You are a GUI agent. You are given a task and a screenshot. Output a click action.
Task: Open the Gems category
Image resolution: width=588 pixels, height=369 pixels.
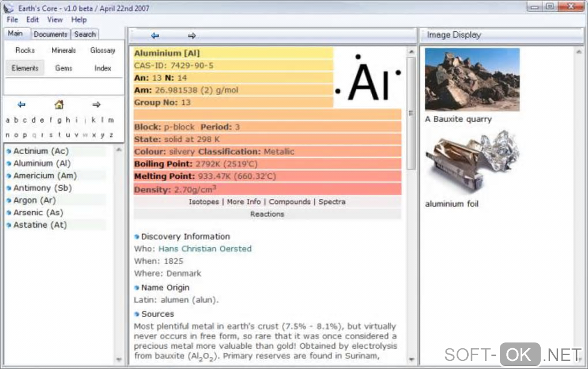point(64,68)
